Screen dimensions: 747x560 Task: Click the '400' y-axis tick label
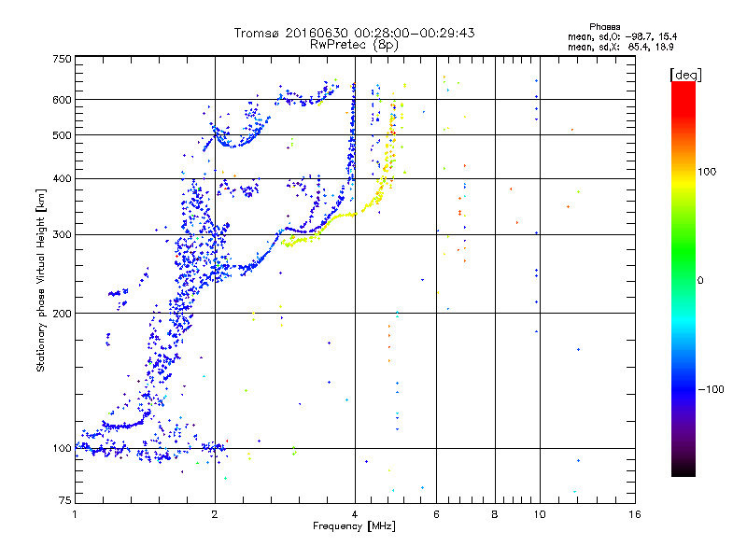click(62, 179)
